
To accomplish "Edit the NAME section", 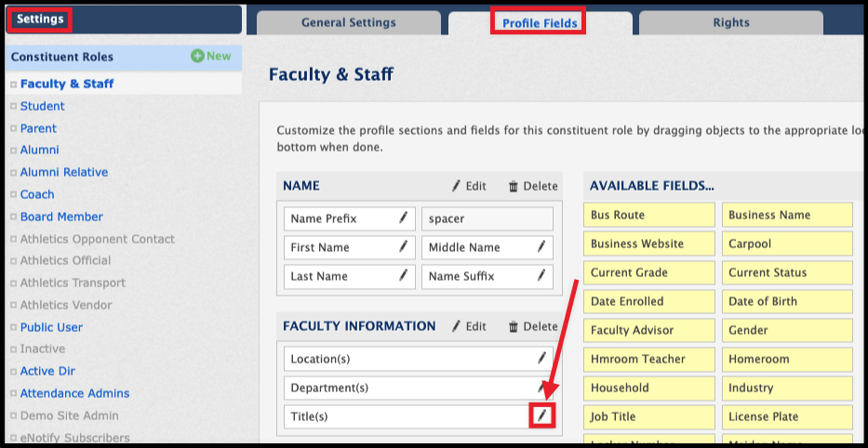I will click(468, 186).
